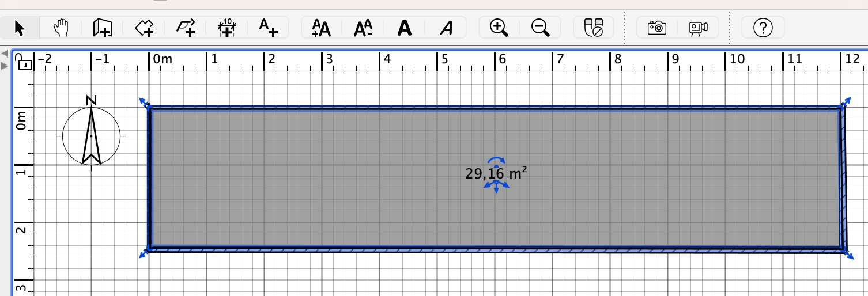The height and width of the screenshot is (296, 868).
Task: Toggle the magnetism magnet icon
Action: pos(593,28)
